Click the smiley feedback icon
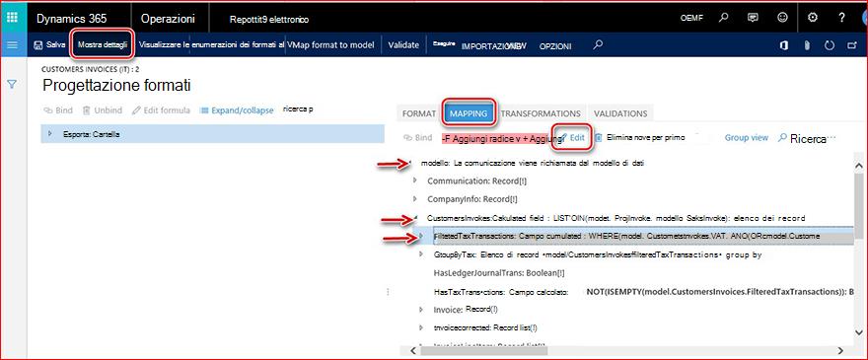This screenshot has height=360, width=868. point(782,18)
